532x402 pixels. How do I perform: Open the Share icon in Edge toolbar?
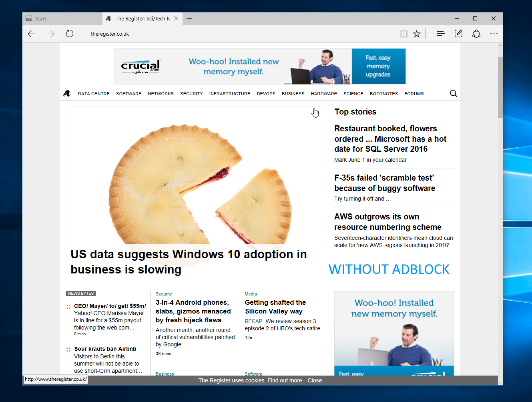pyautogui.click(x=476, y=34)
